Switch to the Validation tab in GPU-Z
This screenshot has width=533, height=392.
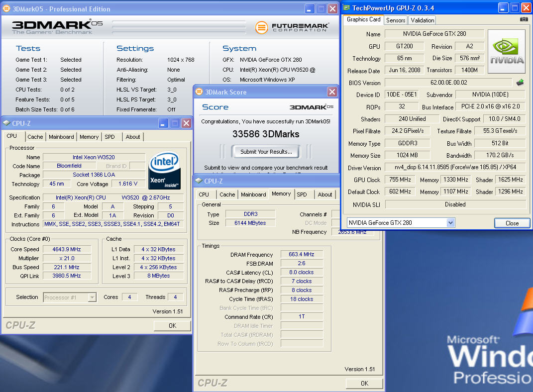point(422,20)
